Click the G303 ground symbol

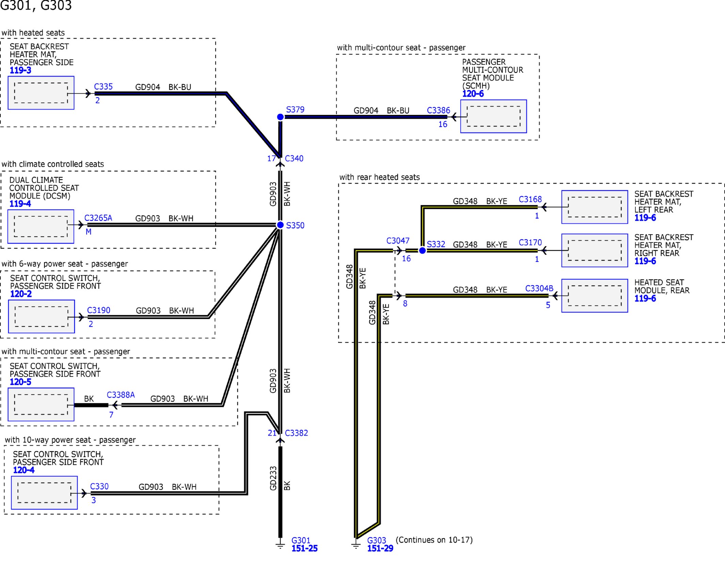(x=356, y=545)
